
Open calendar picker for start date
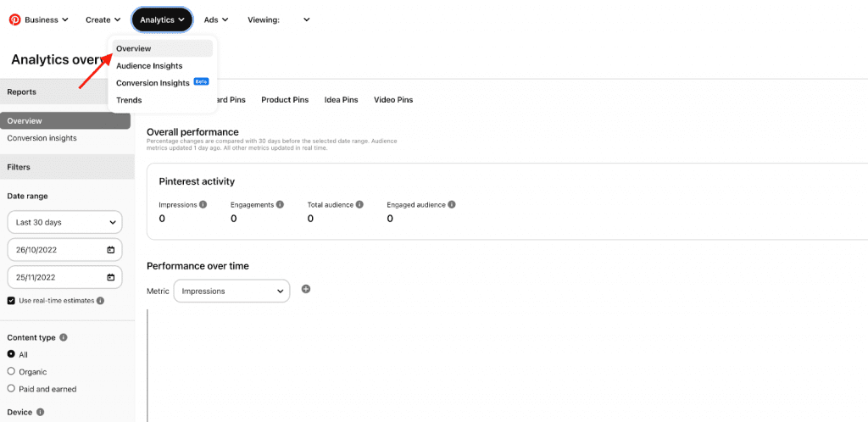[111, 250]
